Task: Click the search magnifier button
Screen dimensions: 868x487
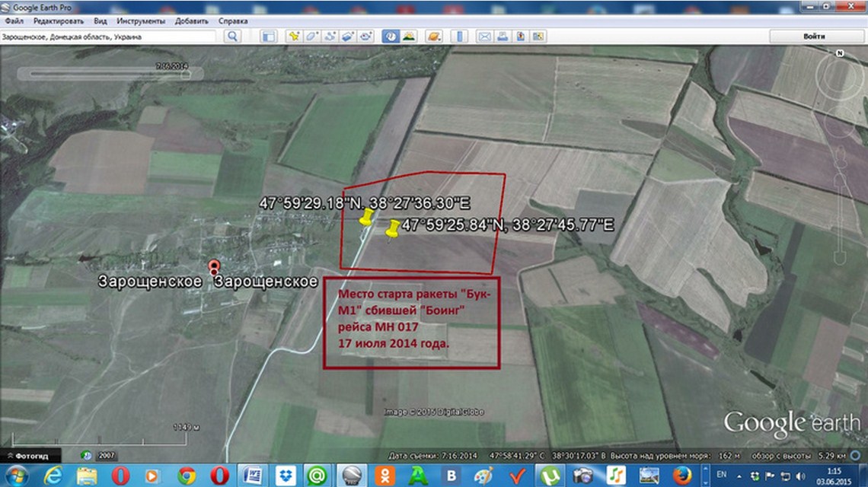Action: pos(232,37)
